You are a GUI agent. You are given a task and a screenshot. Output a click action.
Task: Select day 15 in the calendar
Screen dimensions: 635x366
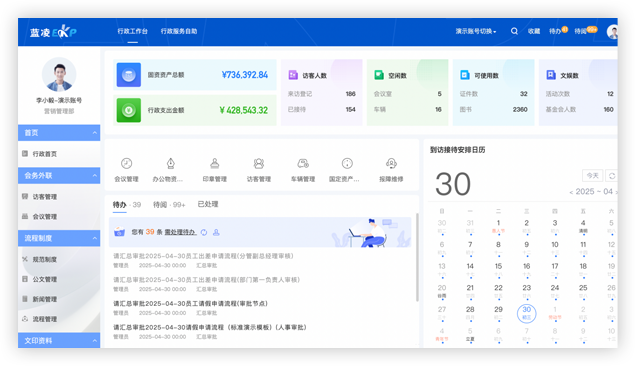[x=498, y=267]
